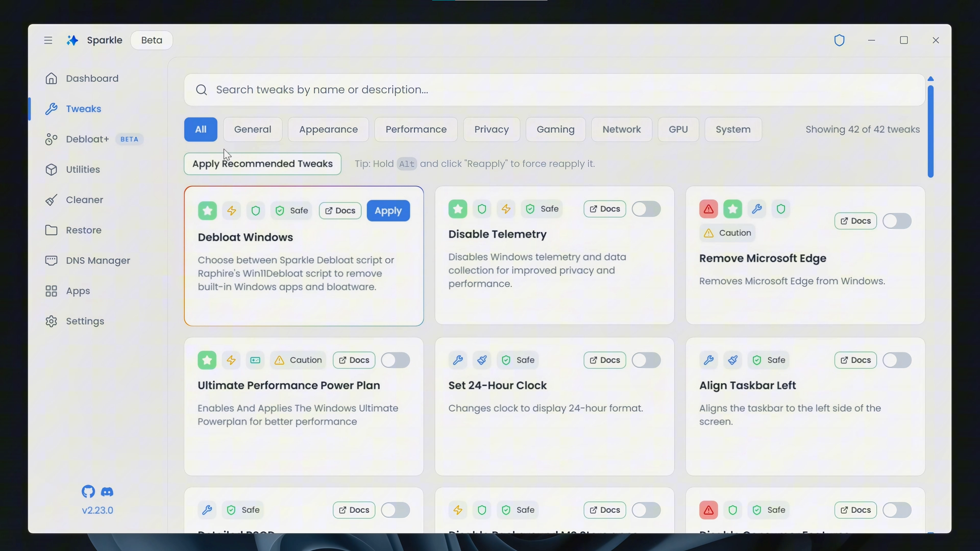Image resolution: width=980 pixels, height=551 pixels.
Task: Click the tweak search field
Action: (554, 90)
